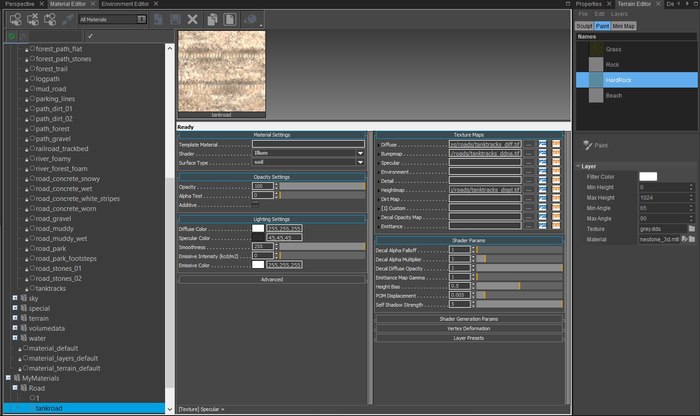Select the Sculpt tab in Terrain Editor
The image size is (700, 416).
(585, 25)
